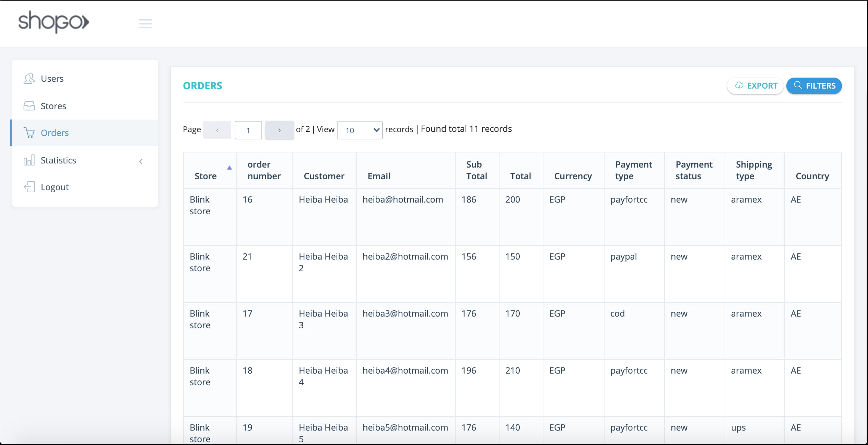Viewport: 868px width, 445px height.
Task: Click the ORDERS page heading
Action: pyautogui.click(x=202, y=86)
